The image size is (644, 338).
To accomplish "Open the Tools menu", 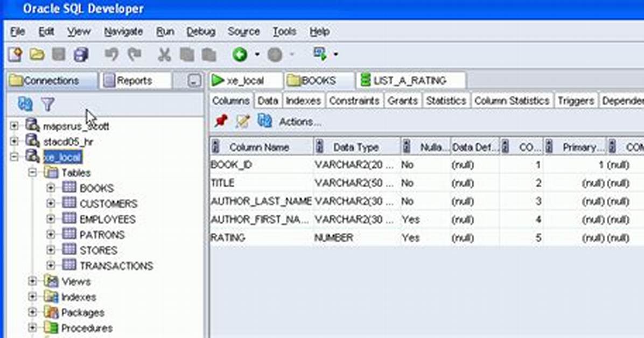I will [x=284, y=32].
